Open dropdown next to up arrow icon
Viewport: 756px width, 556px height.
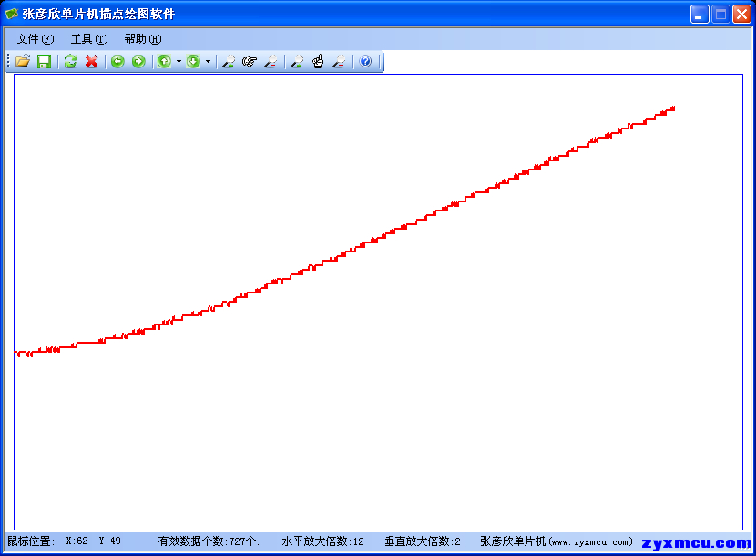(x=179, y=61)
